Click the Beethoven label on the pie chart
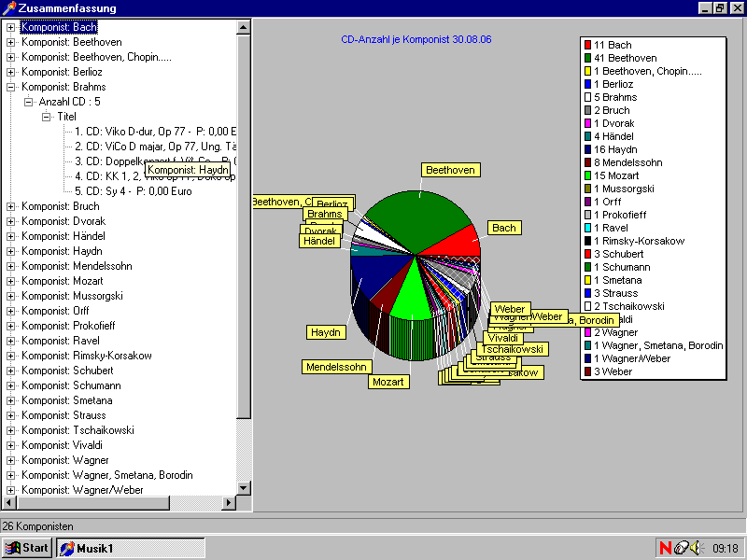Viewport: 747px width, 560px height. click(451, 170)
